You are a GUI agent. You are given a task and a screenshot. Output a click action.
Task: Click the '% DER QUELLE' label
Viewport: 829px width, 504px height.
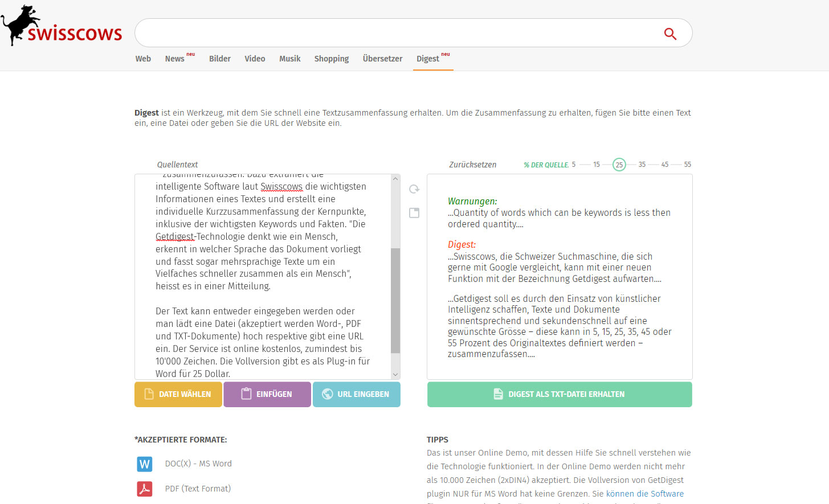click(546, 165)
